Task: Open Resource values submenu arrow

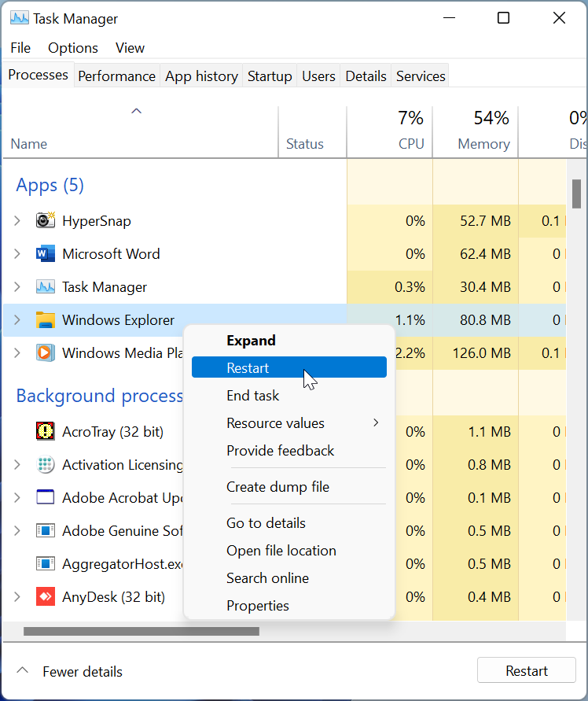Action: [376, 422]
